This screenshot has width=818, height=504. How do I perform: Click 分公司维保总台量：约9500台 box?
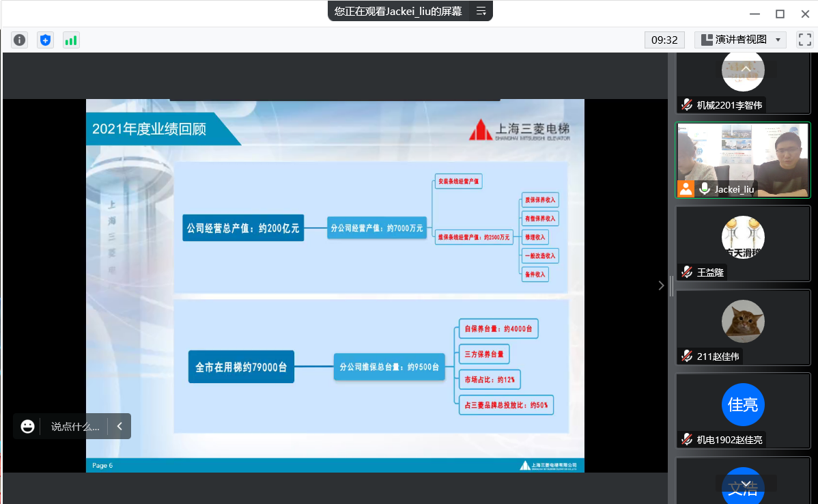pos(389,367)
